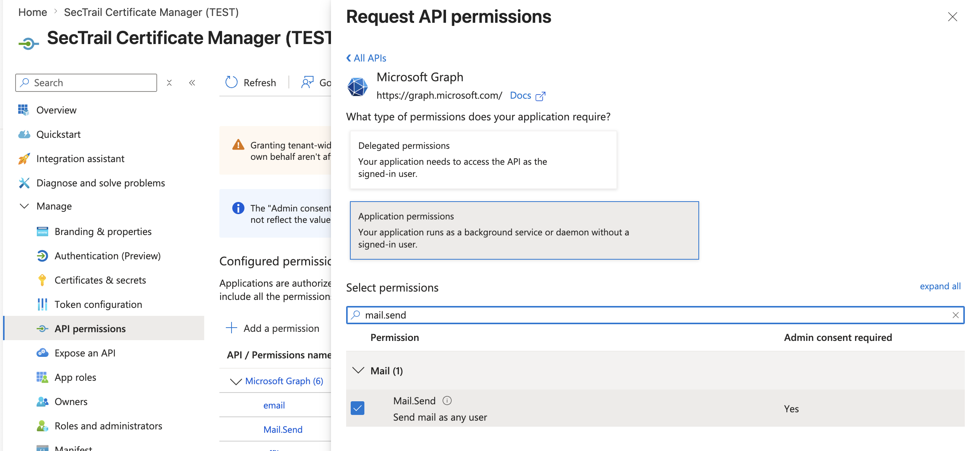Select the Application permissions card

524,230
